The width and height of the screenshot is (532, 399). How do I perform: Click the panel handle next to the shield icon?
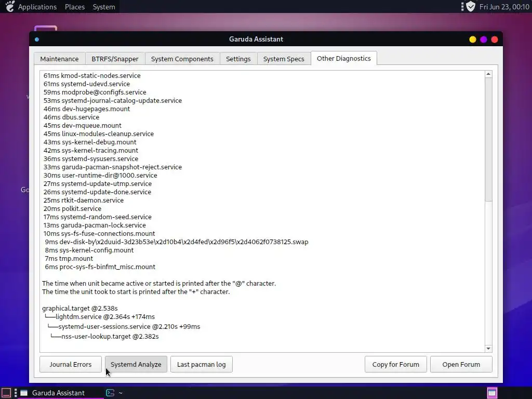[462, 6]
